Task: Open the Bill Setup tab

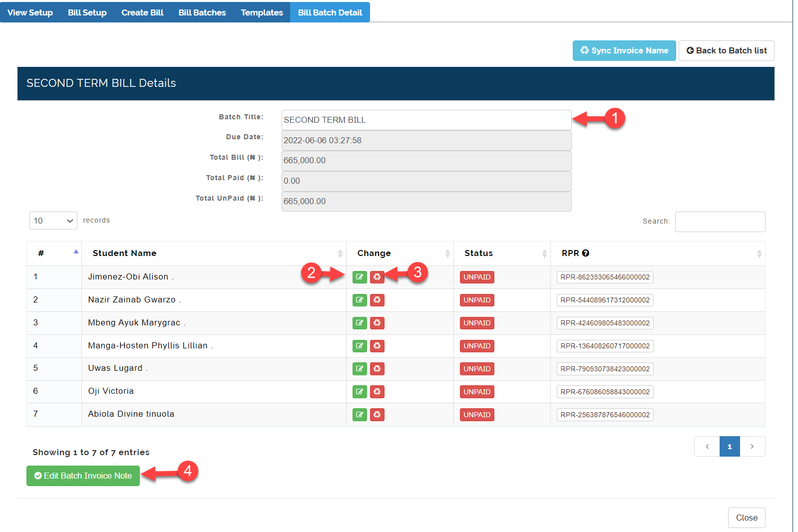Action: tap(87, 12)
